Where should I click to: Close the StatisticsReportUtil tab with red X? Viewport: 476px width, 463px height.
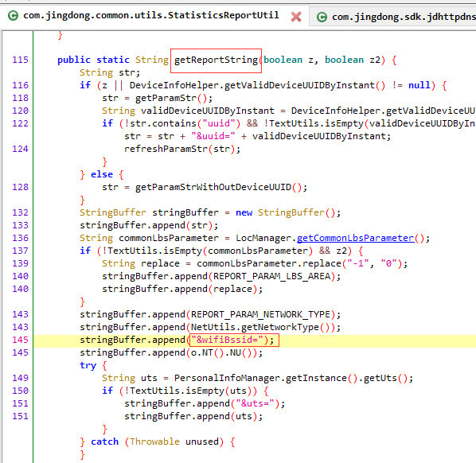point(296,17)
